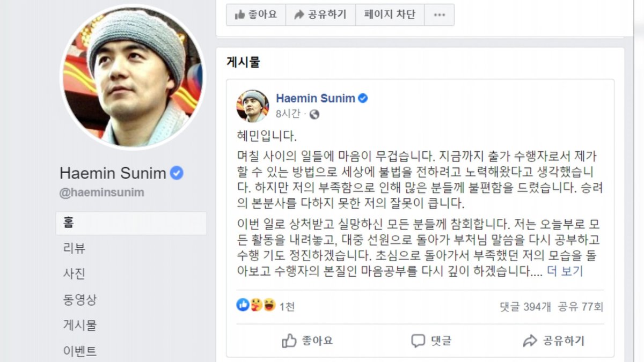The image size is (644, 362).
Task: Like the post with 좋아요 thumbs-up
Action: point(308,340)
